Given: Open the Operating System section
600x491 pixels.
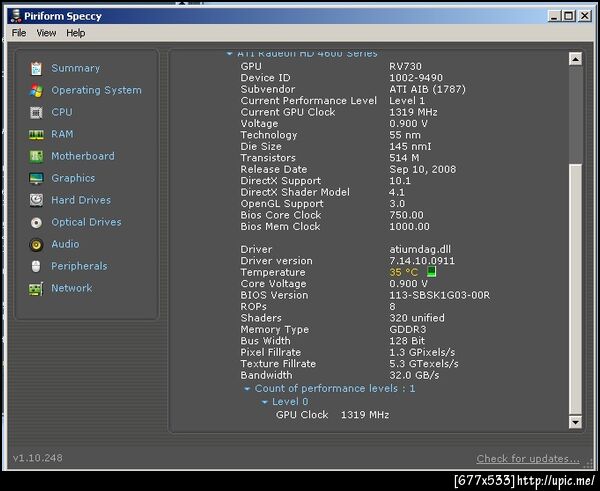Looking at the screenshot, I should (x=96, y=90).
